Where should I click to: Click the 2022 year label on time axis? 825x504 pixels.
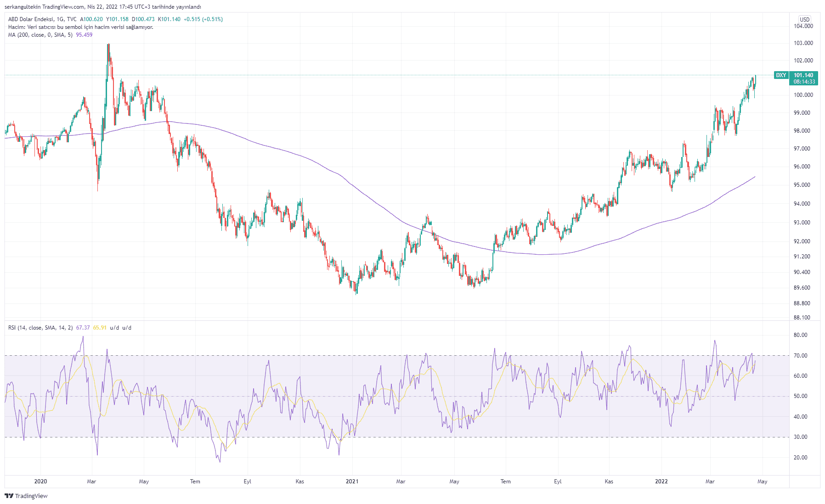tap(661, 482)
